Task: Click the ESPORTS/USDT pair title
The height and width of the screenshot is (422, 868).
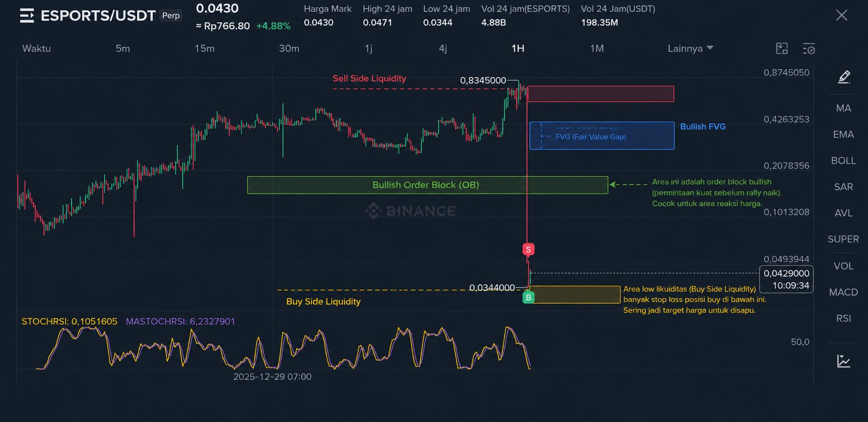Action: pyautogui.click(x=98, y=15)
